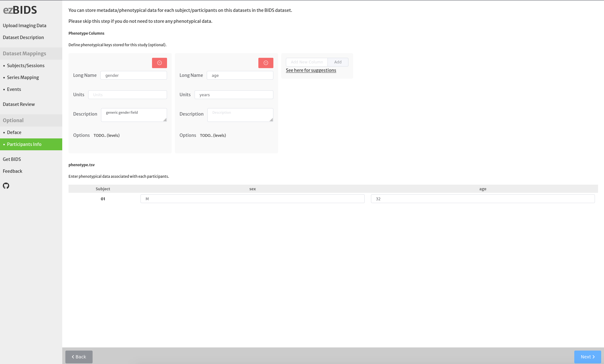Click the Optional section header
The height and width of the screenshot is (364, 604).
click(31, 120)
